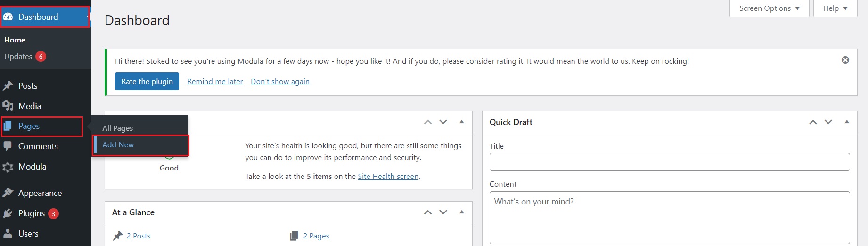868x246 pixels.
Task: Open All Pages from submenu
Action: pyautogui.click(x=118, y=128)
